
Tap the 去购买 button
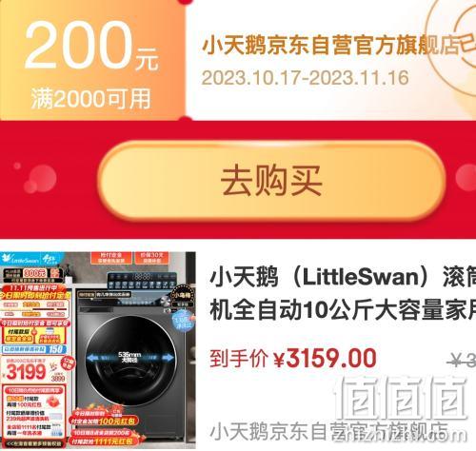click(271, 181)
